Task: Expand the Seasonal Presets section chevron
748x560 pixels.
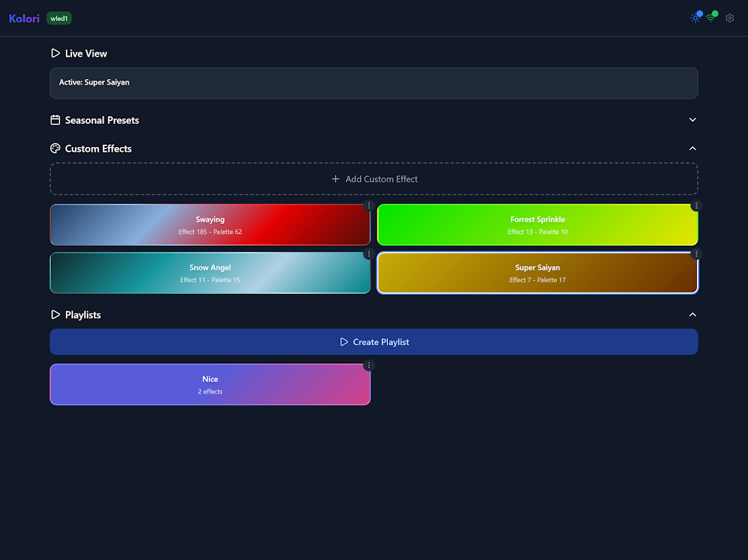Action: pyautogui.click(x=693, y=120)
